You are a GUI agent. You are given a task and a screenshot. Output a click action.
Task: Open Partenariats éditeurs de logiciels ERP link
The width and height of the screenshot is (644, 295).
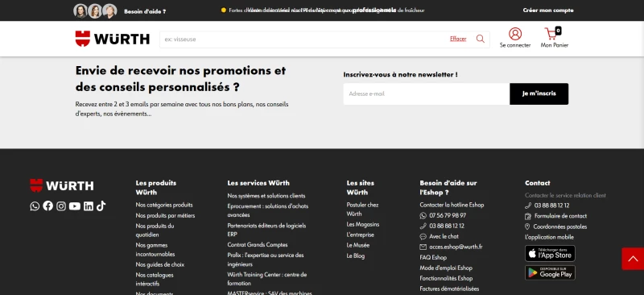pos(266,230)
